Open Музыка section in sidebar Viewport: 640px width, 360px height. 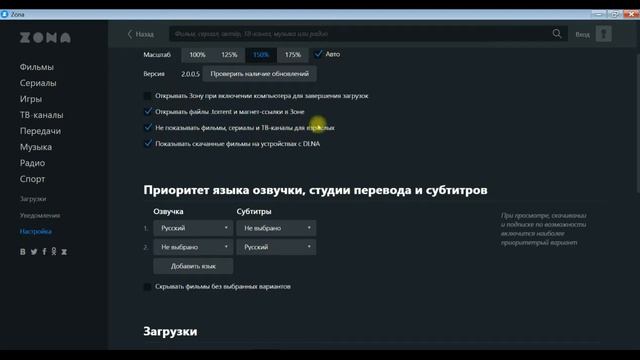tap(36, 147)
